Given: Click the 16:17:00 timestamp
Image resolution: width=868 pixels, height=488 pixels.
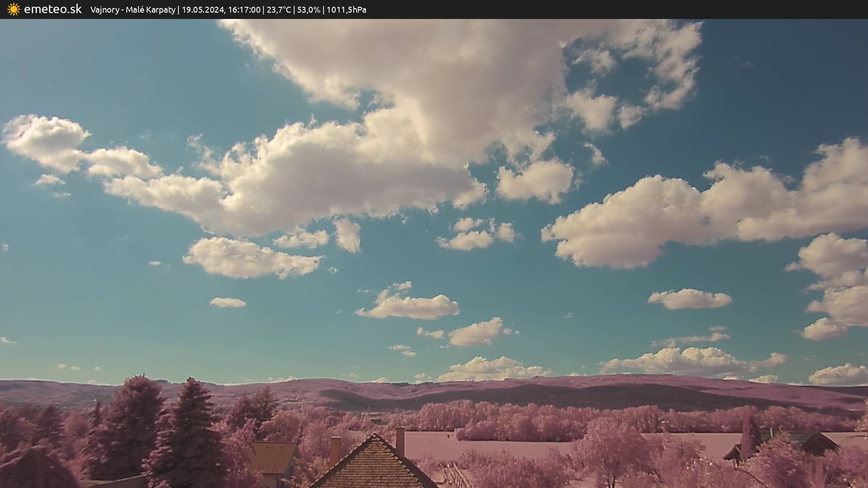Looking at the screenshot, I should [x=244, y=10].
